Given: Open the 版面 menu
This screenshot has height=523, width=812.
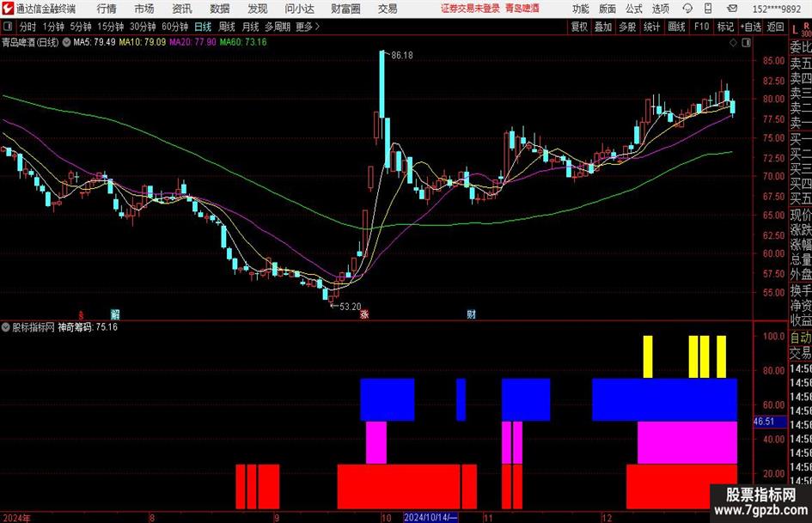Looking at the screenshot, I should click(607, 9).
